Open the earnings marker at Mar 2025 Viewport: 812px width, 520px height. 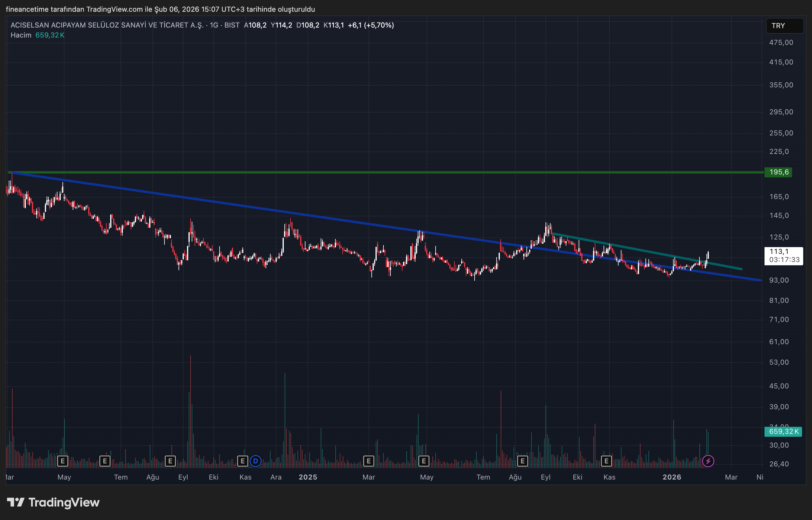coord(368,461)
